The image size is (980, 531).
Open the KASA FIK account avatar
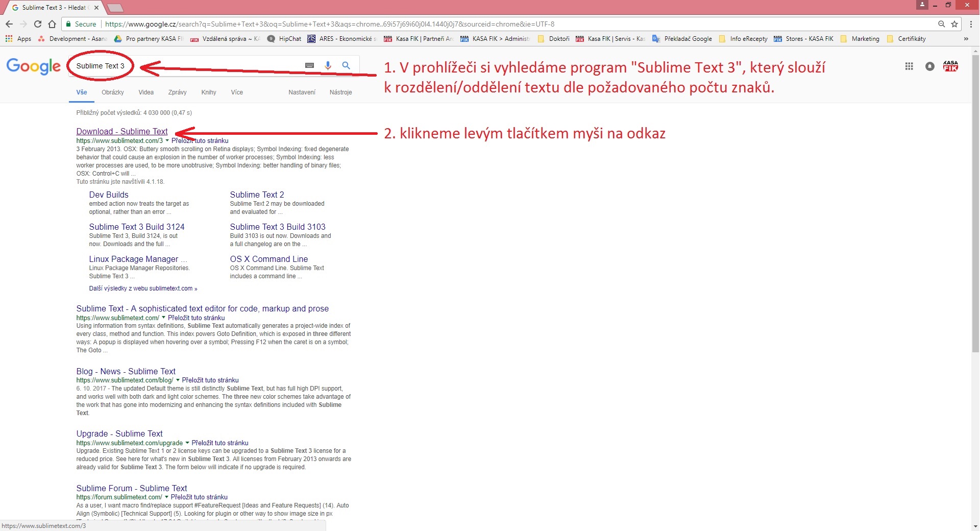point(950,66)
